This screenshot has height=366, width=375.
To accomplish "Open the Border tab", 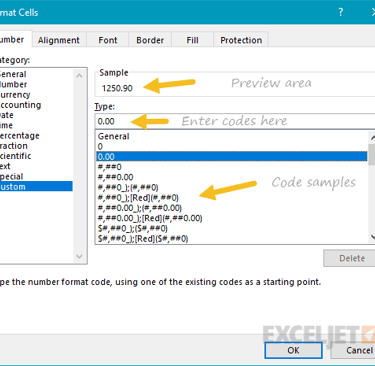I will 150,40.
